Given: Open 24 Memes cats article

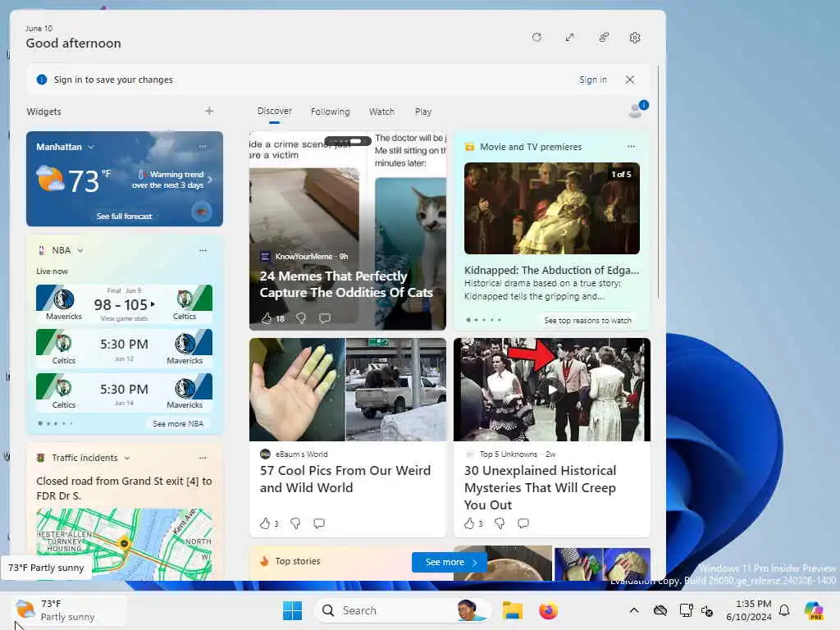Looking at the screenshot, I should [x=346, y=285].
